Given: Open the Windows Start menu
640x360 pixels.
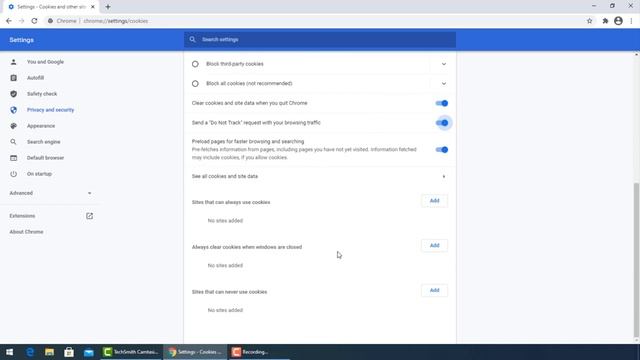Looking at the screenshot, I should pyautogui.click(x=9, y=352).
